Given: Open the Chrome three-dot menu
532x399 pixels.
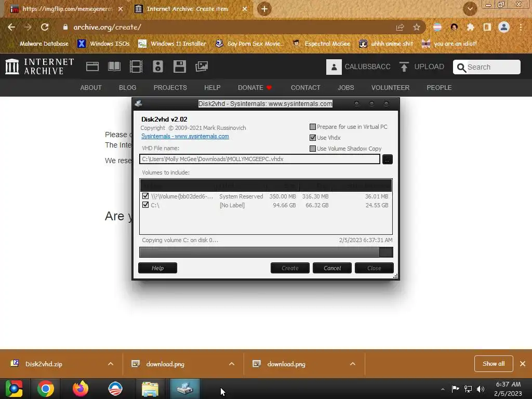Looking at the screenshot, I should point(521,27).
